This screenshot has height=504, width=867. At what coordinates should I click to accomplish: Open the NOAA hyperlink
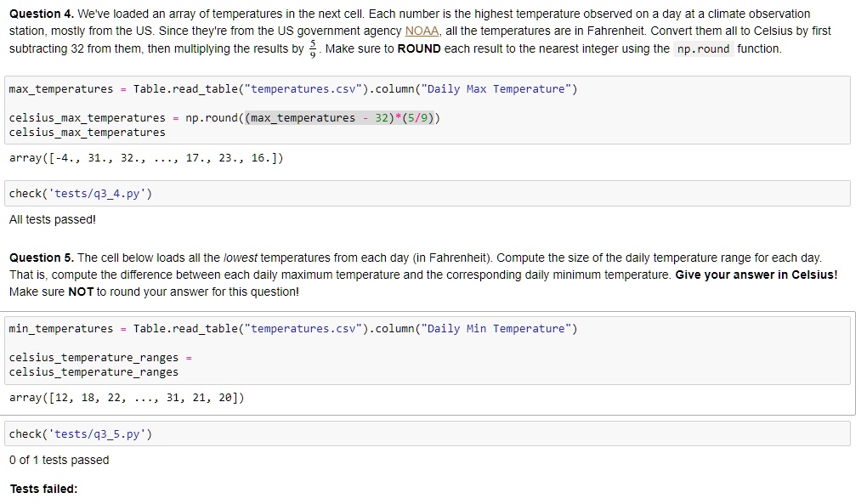click(422, 31)
